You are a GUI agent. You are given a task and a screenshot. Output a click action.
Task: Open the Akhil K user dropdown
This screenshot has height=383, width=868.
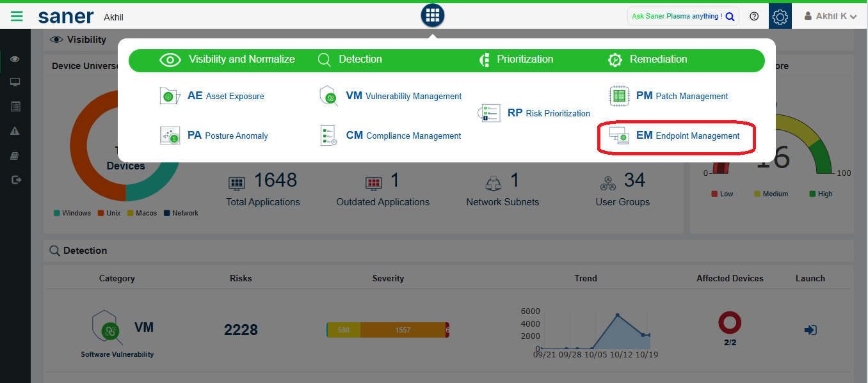pyautogui.click(x=830, y=17)
